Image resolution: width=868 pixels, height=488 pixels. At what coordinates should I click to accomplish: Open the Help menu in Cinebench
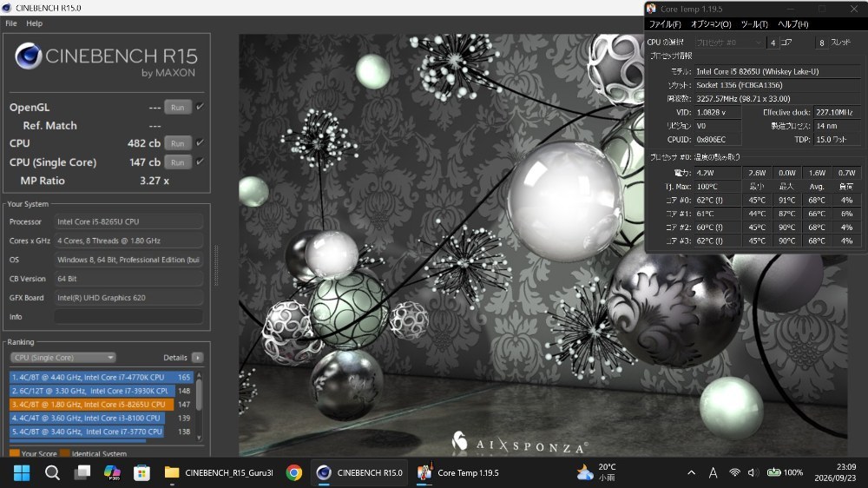click(35, 23)
